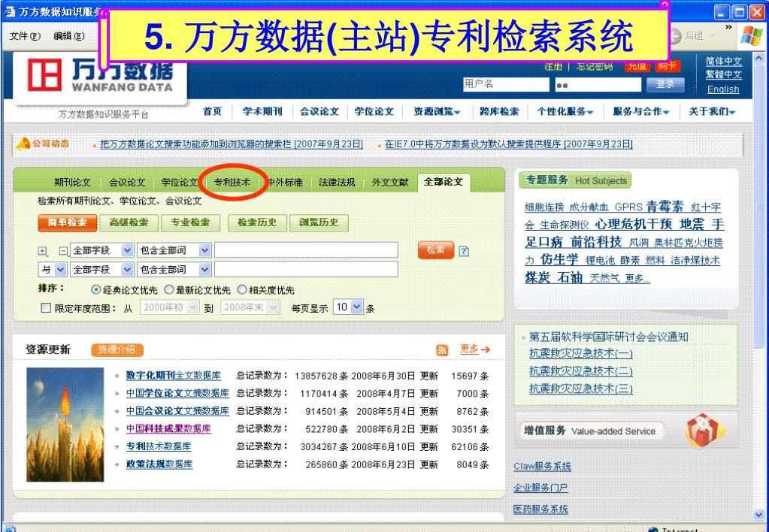Open the 编辑(E) menu
Viewport: 769px width, 532px height.
click(68, 36)
